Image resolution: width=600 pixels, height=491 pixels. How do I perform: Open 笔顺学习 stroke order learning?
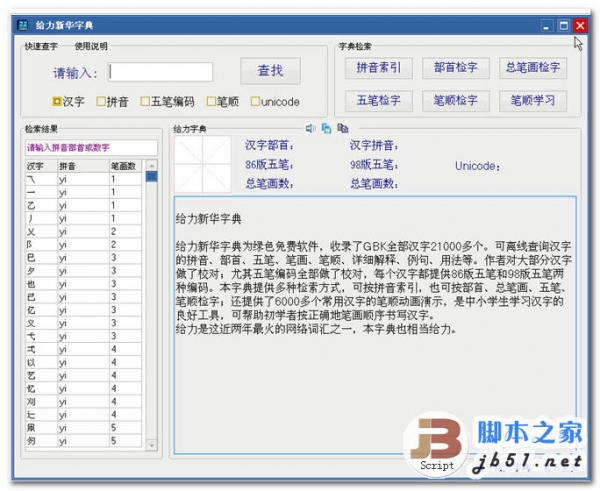pos(533,101)
